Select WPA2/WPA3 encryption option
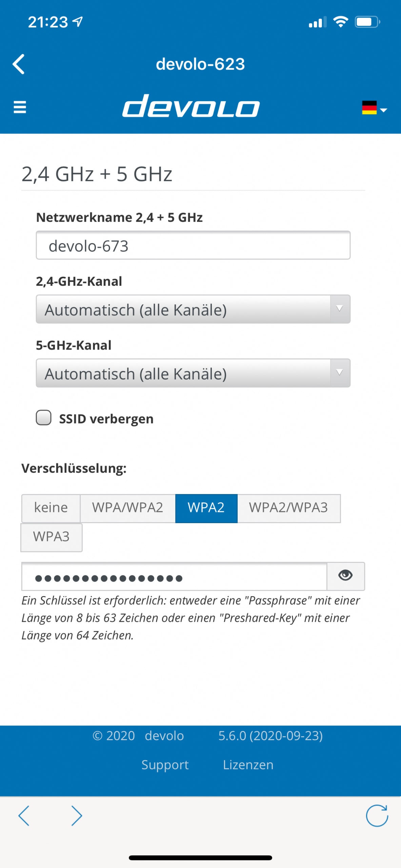 point(289,508)
